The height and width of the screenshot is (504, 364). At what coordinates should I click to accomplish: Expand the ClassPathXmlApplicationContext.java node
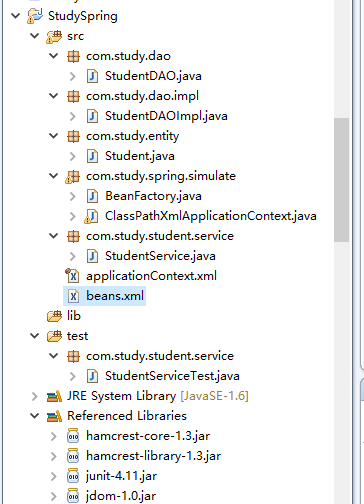pos(73,216)
